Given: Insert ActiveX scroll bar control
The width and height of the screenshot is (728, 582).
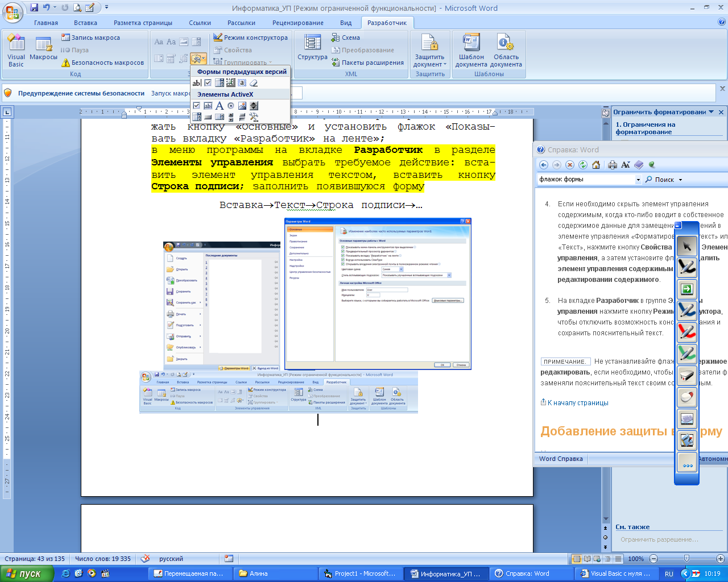Looking at the screenshot, I should point(231,117).
